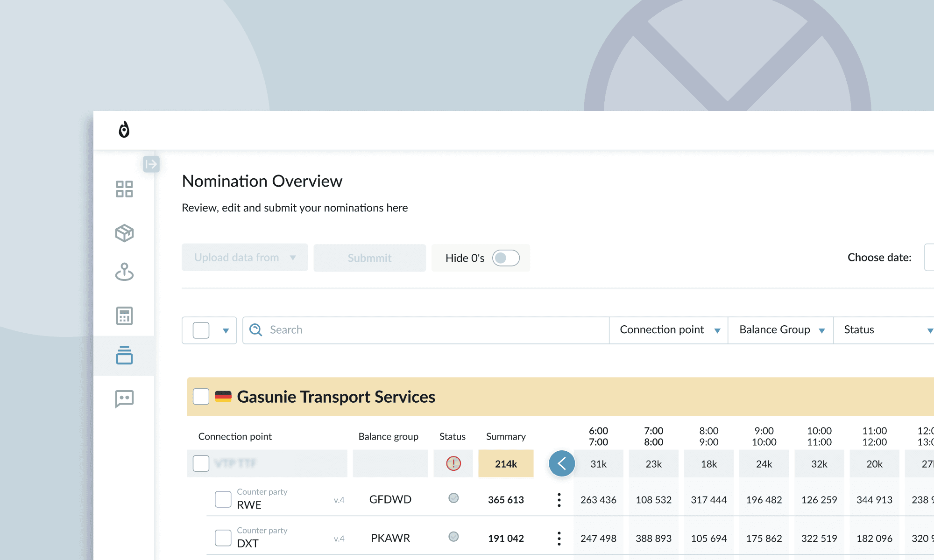Click the 23k cell in the 7:00-8:00 column
Screen dimensions: 934x560
(x=653, y=464)
